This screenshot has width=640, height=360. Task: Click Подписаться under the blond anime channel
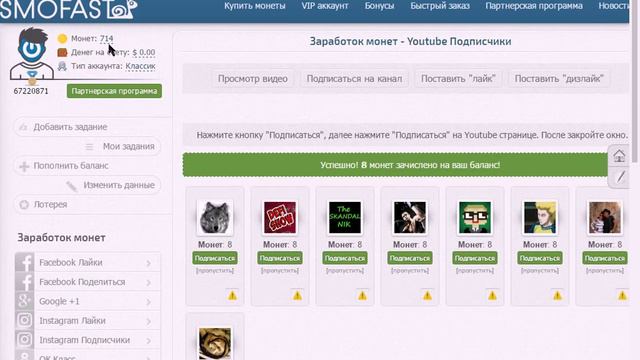[540, 258]
